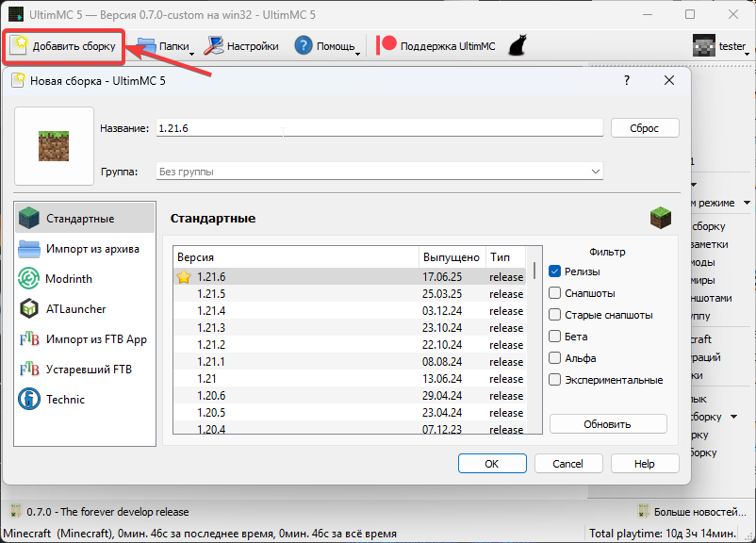756x543 pixels.
Task: Click the Cancel button
Action: pos(568,464)
